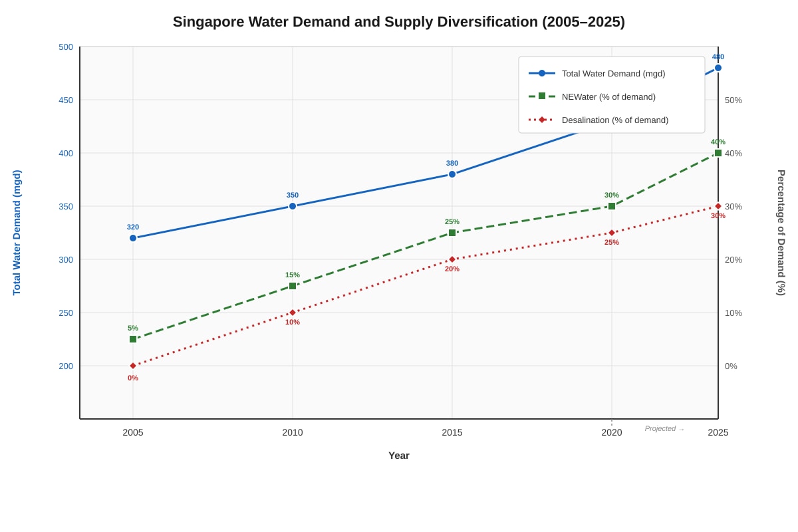Click the 250 left-axis tick label
The width and height of the screenshot is (798, 532).
[x=66, y=313]
